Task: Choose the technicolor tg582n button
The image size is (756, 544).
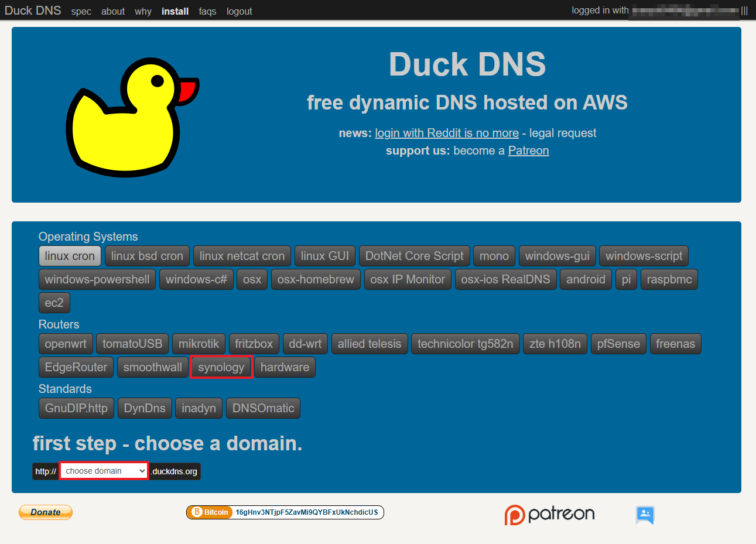Action: tap(466, 344)
